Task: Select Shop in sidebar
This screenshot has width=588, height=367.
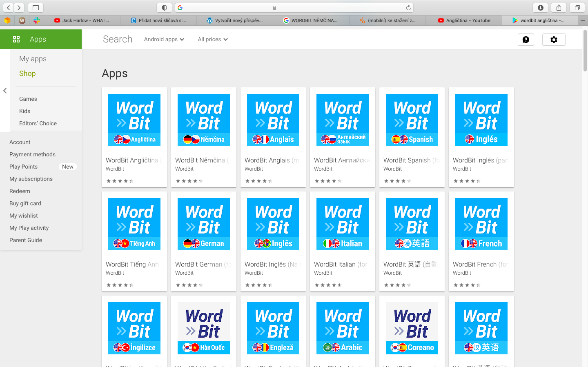Action: click(27, 73)
